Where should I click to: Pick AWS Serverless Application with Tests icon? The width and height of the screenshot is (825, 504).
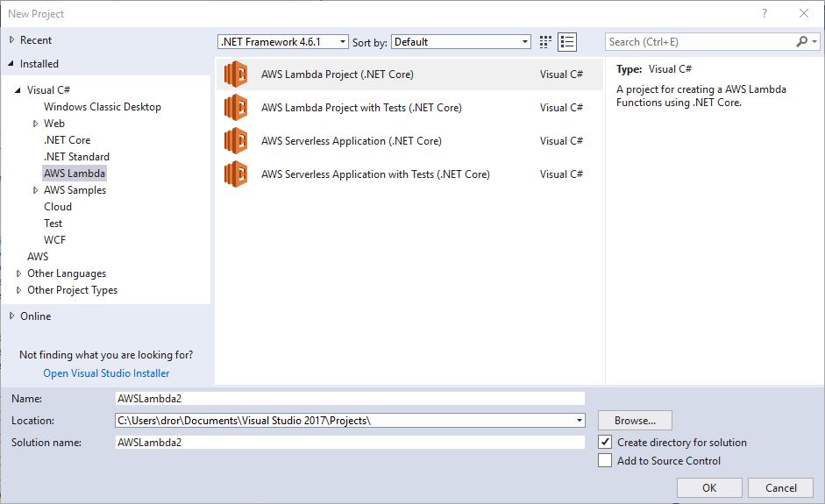point(236,174)
